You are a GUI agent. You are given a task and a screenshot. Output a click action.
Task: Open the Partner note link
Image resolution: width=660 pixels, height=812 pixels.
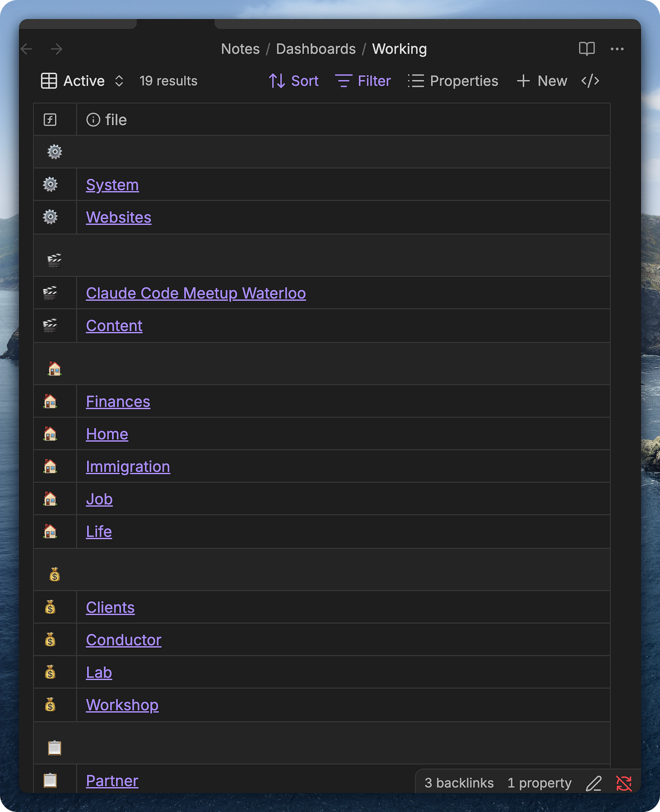coord(112,781)
